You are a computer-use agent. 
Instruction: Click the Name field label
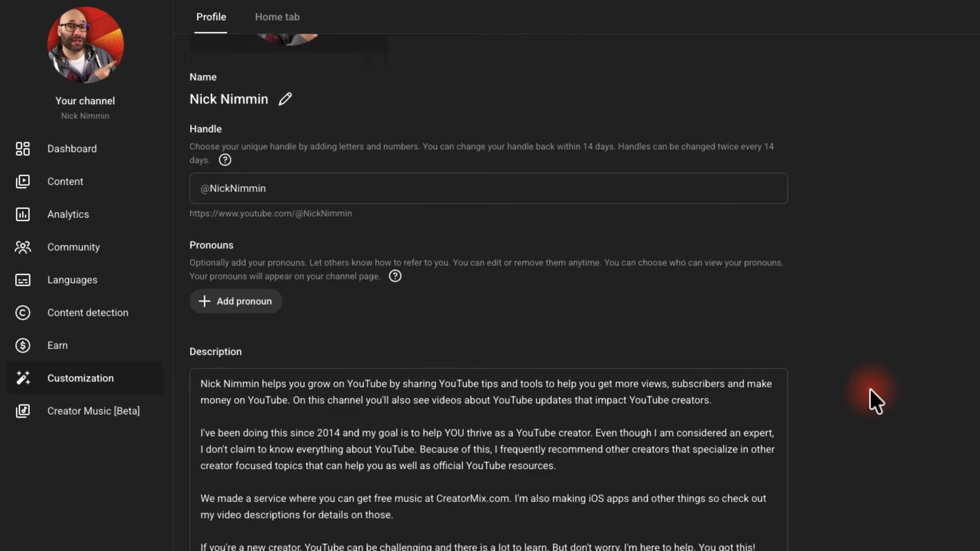click(x=203, y=77)
